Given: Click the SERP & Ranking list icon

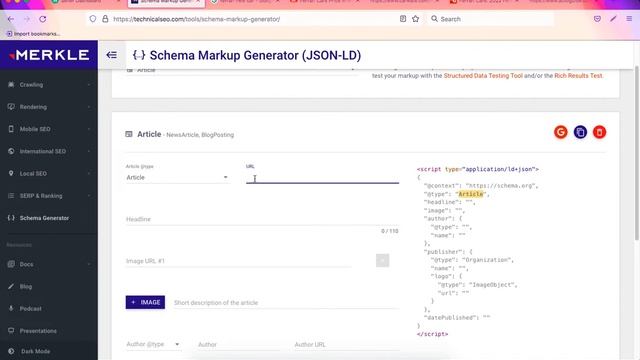Looking at the screenshot, I should (x=11, y=196).
